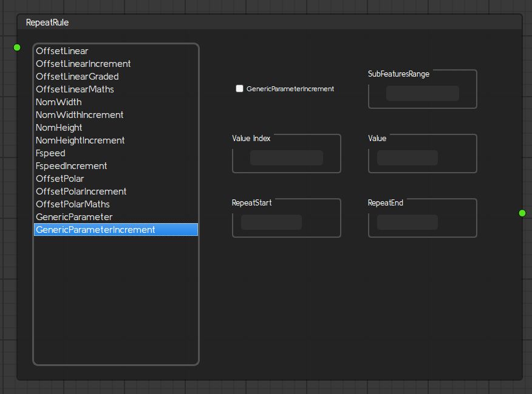Choose OffsetLinearGraded in the list
Screen dimensions: 532x394
(116, 77)
